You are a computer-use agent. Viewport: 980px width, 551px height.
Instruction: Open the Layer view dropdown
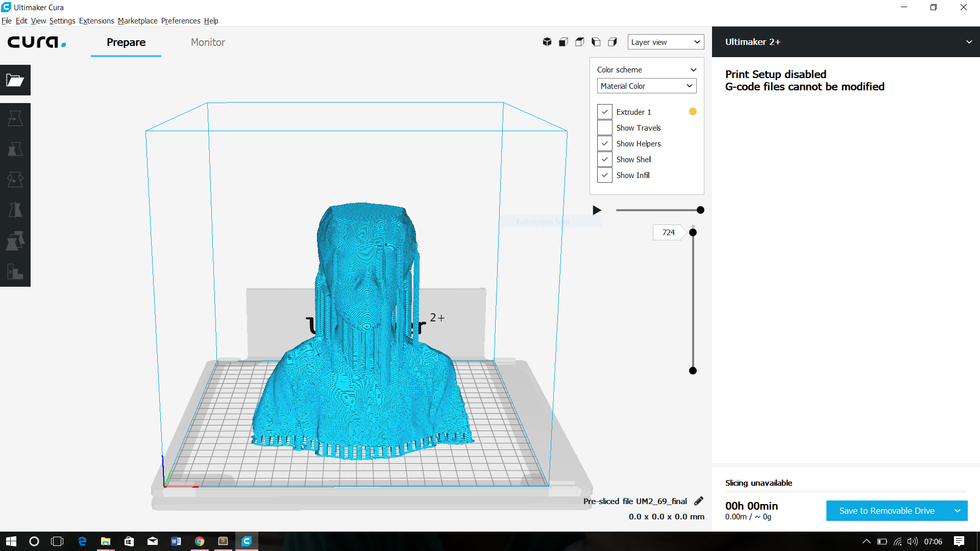point(666,42)
